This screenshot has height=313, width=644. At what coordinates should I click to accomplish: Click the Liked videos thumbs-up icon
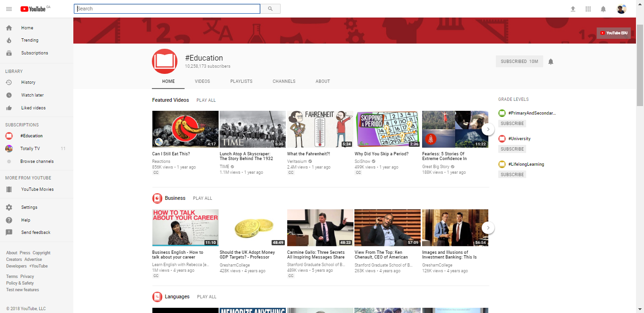click(9, 108)
